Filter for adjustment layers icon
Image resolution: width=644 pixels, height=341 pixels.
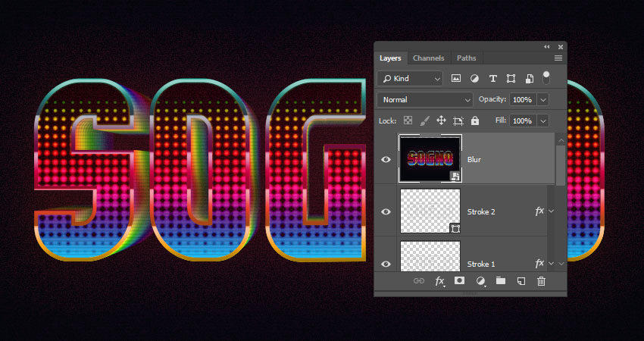[474, 79]
